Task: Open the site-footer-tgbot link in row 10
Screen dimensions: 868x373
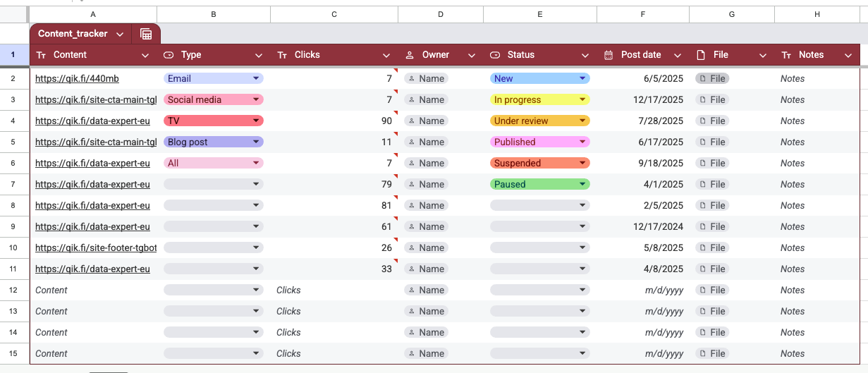Action: pos(96,248)
